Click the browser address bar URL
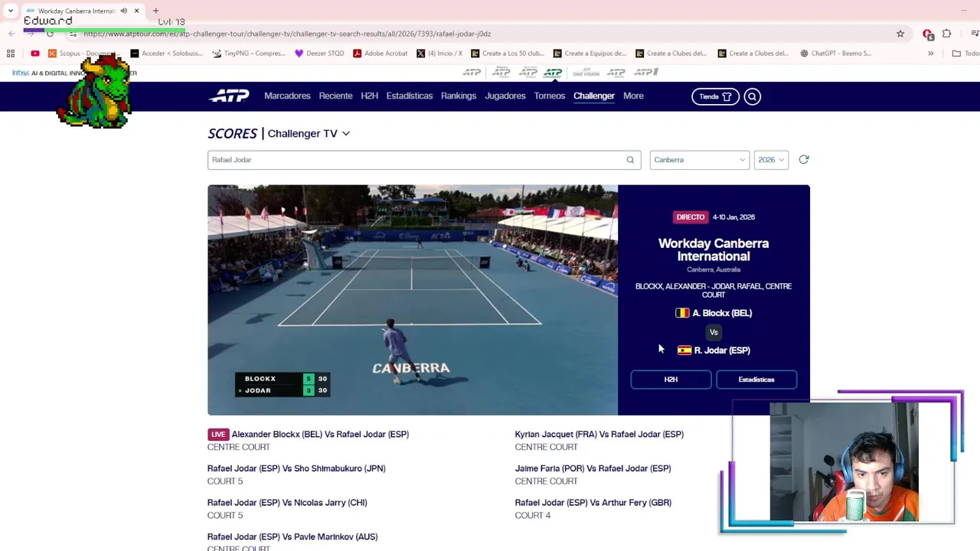 tap(287, 34)
